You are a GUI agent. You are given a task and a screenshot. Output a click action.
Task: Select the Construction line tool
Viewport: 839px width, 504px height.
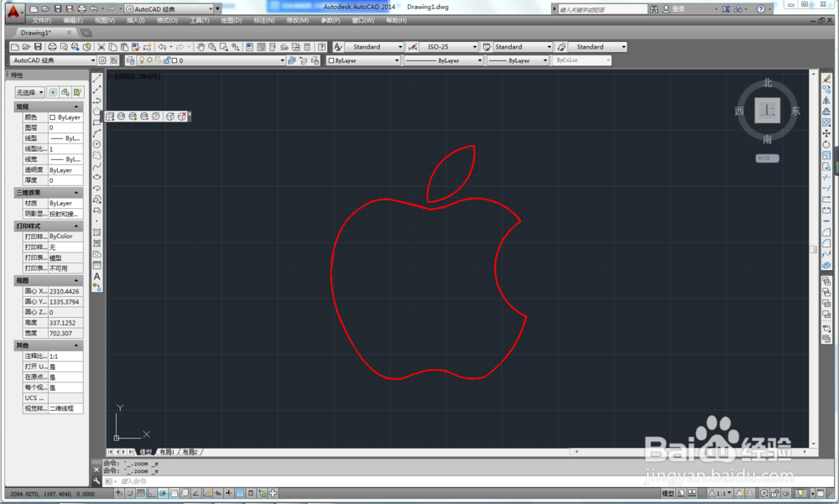[x=96, y=90]
